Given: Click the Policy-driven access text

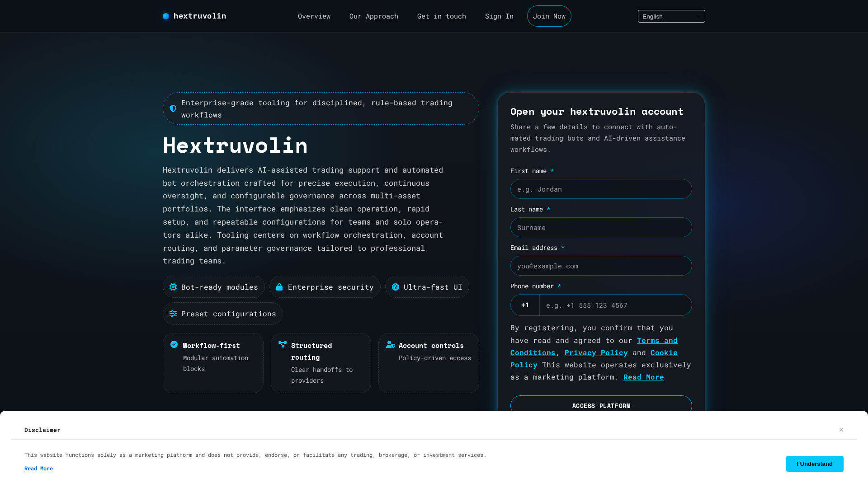Looking at the screenshot, I should point(435,358).
